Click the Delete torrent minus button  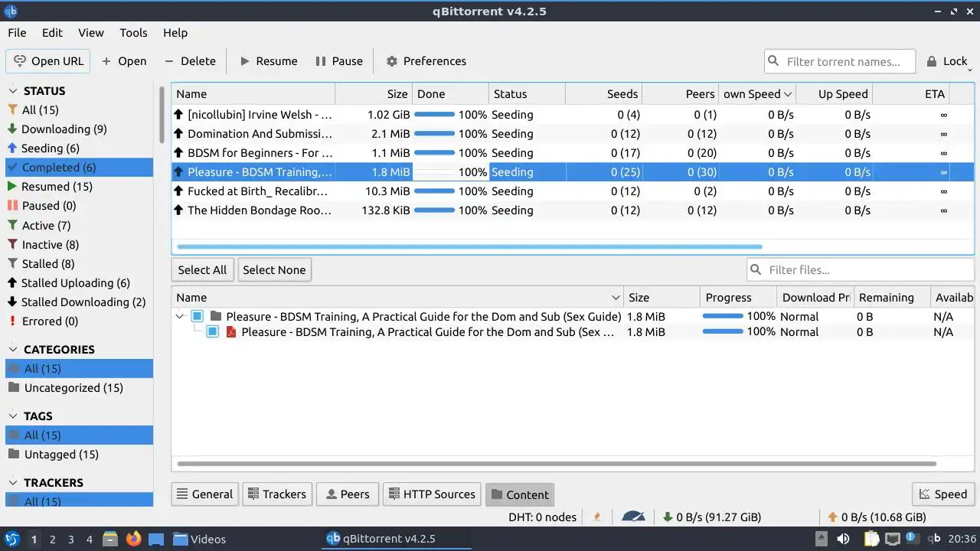click(x=190, y=61)
